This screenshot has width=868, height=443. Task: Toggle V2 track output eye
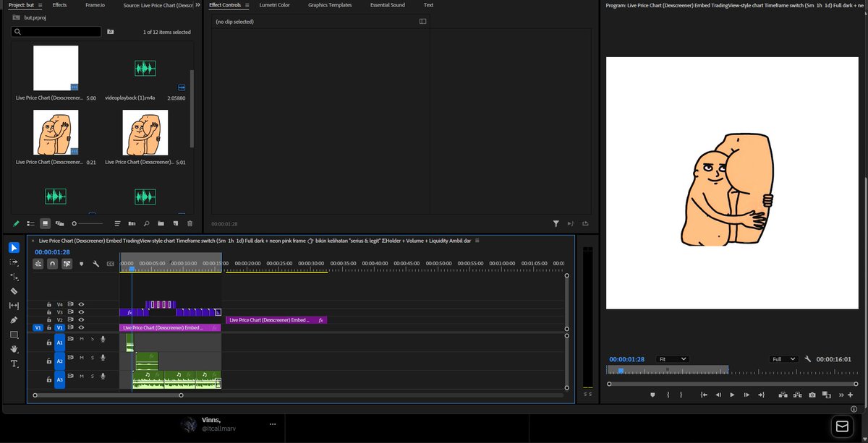pyautogui.click(x=82, y=319)
